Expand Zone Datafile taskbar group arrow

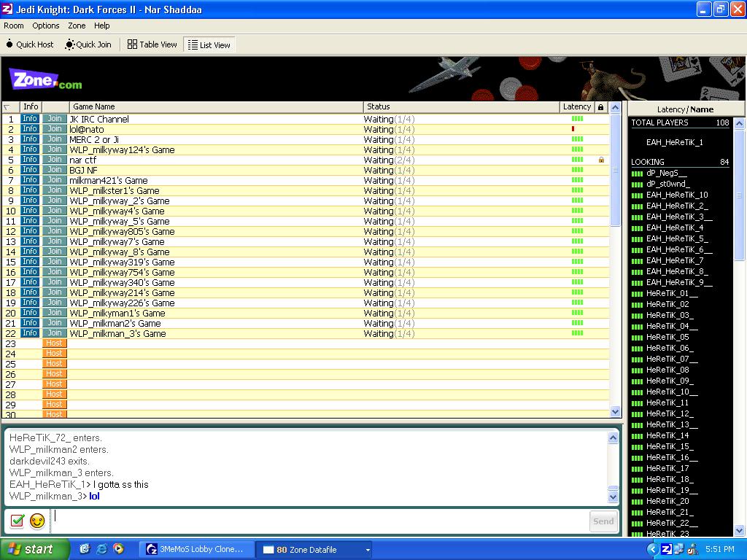click(368, 550)
